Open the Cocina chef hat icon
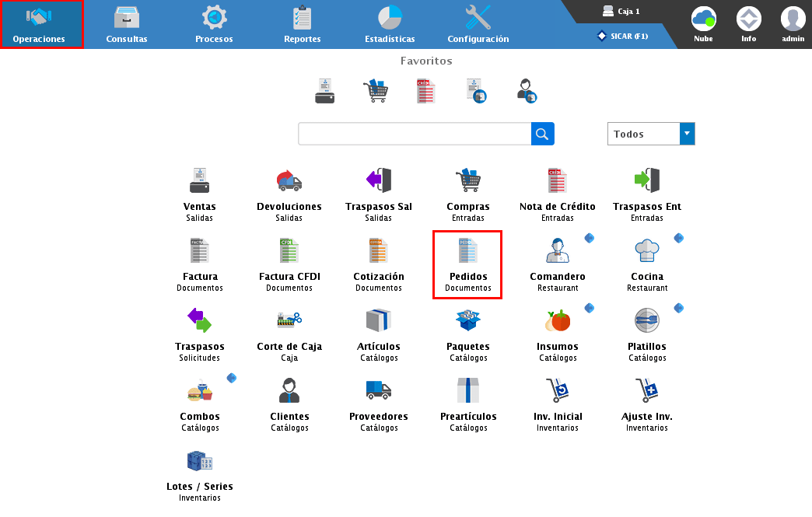812x517 pixels. coord(647,251)
